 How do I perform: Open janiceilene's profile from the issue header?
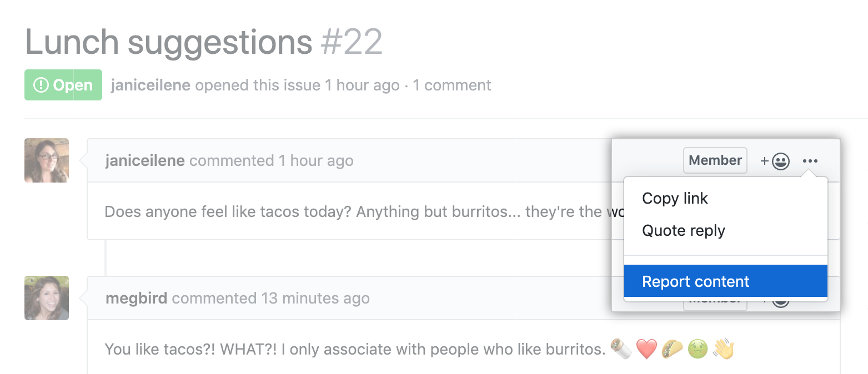tap(150, 85)
